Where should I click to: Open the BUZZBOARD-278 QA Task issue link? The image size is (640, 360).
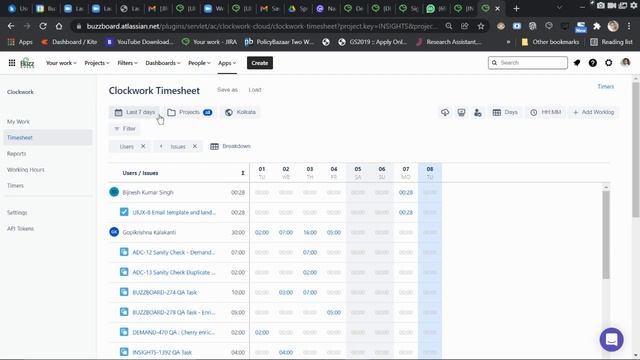[x=174, y=312]
